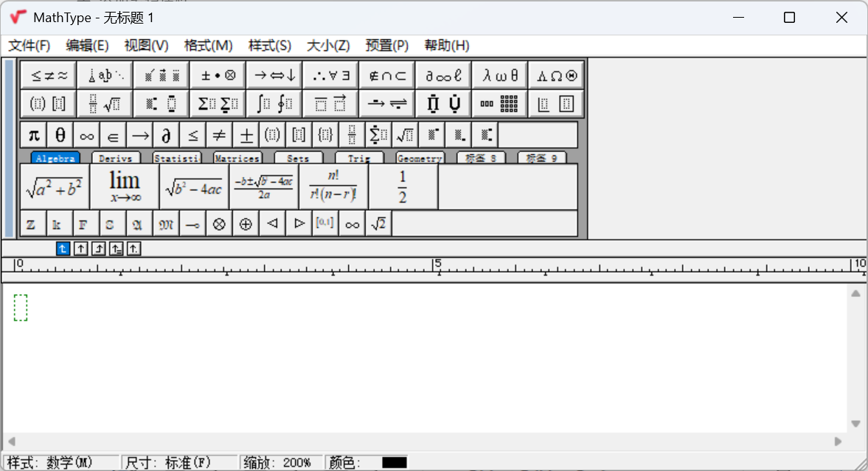Insert Fraktur M symbol
The height and width of the screenshot is (471, 868).
[x=165, y=224]
